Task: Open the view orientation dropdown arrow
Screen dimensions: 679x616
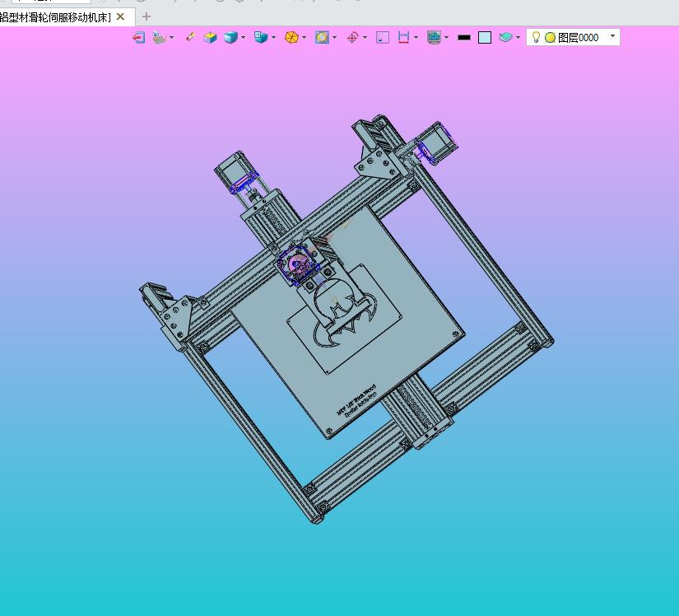Action: coord(274,38)
